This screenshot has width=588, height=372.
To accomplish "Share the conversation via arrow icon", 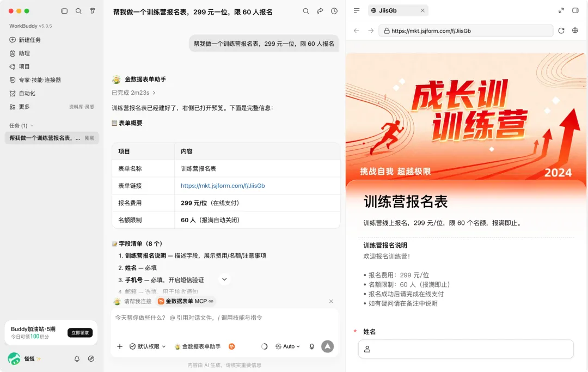I will (x=320, y=11).
